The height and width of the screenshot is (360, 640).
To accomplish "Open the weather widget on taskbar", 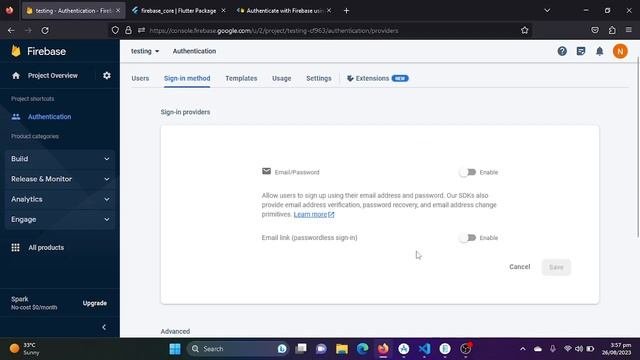I will [x=24, y=349].
